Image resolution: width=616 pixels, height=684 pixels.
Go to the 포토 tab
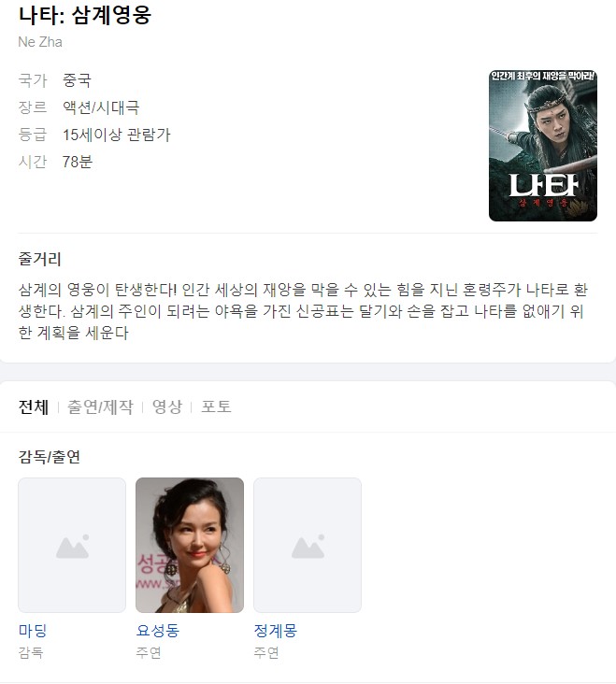pyautogui.click(x=216, y=407)
